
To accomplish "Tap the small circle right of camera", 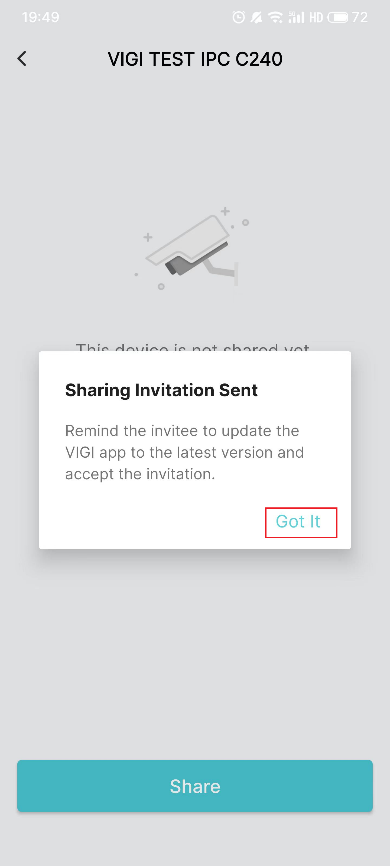I will tap(245, 223).
